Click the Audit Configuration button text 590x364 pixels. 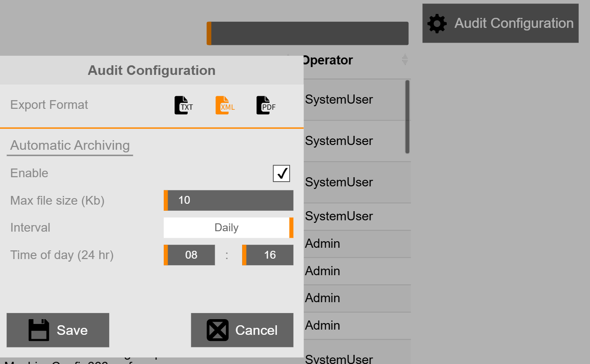pos(514,24)
